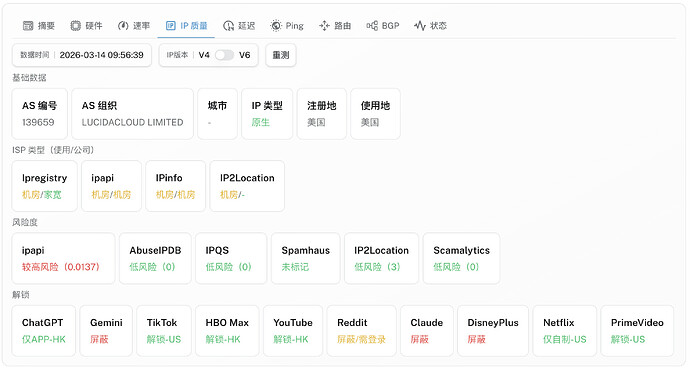Click the YouTube 解锁-HK card
The image size is (690, 369).
293,331
